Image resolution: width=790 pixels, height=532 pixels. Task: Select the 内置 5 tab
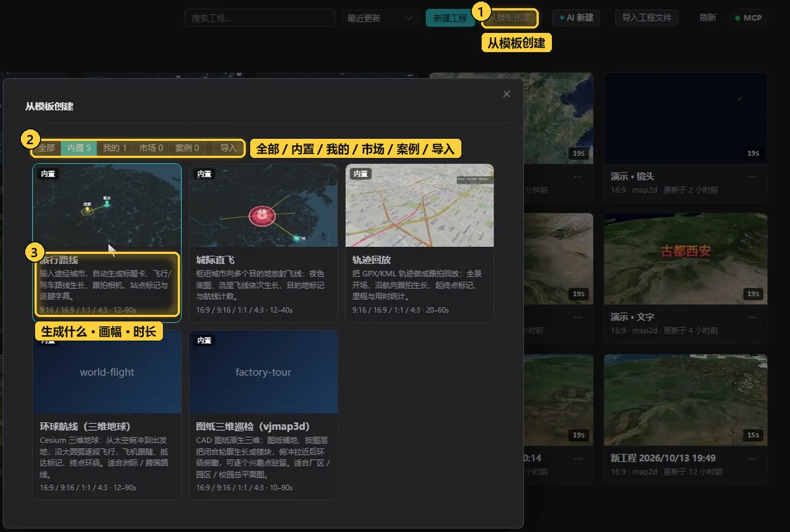point(79,148)
